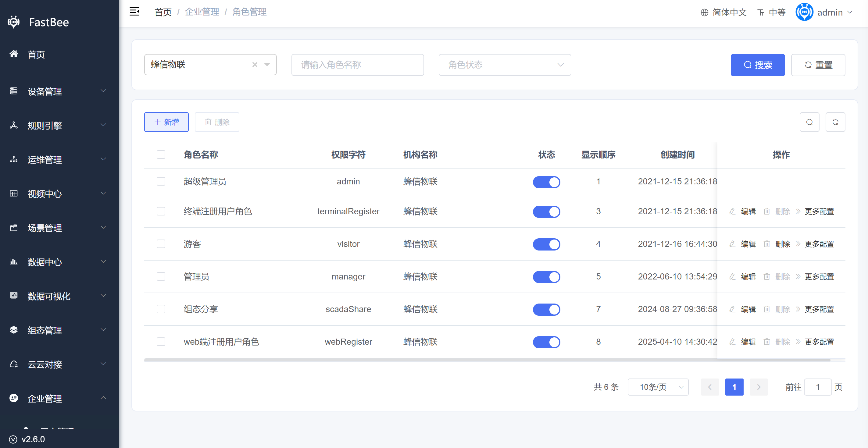
Task: Click the 运维管理 sidebar icon
Action: 13,159
